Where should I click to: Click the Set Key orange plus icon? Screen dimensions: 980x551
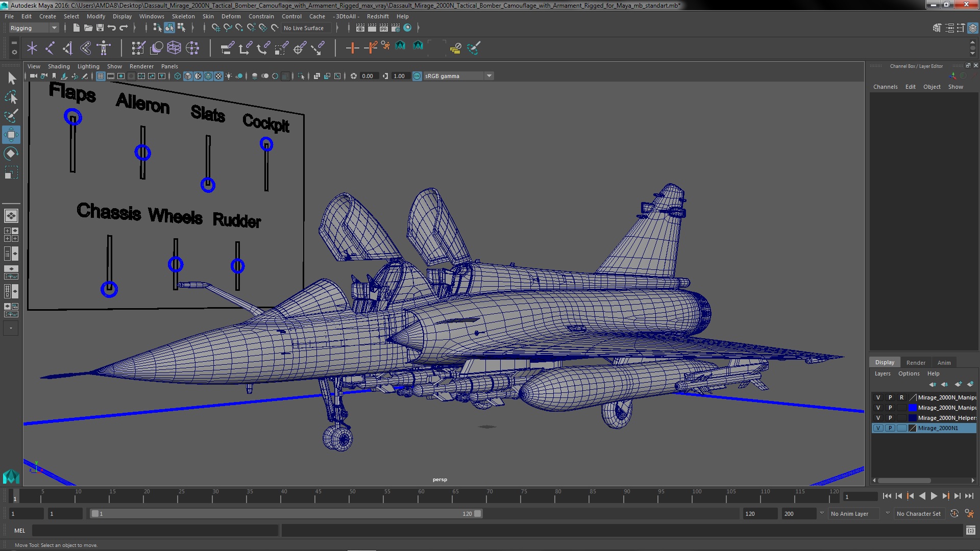(x=352, y=48)
